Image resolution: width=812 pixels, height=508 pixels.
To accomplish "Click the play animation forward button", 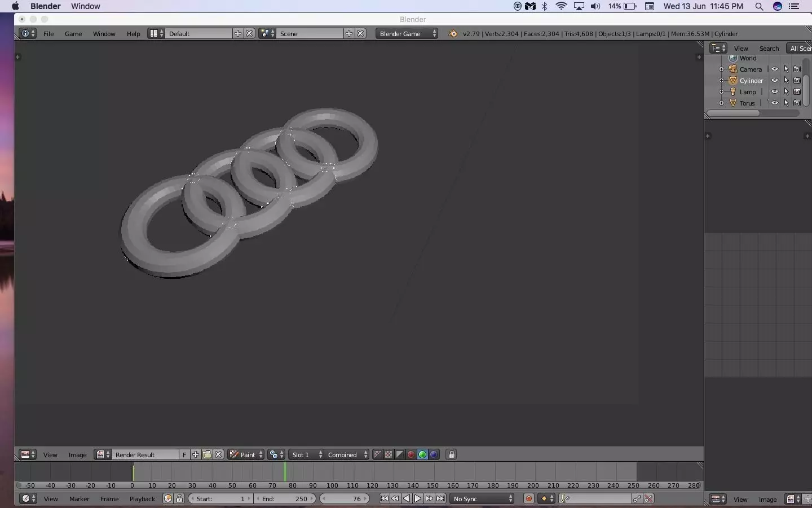I will pos(418,498).
